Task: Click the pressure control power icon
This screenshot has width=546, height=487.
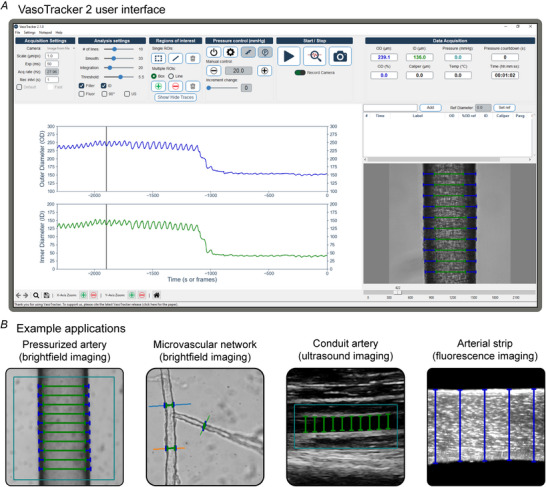Action: pyautogui.click(x=213, y=52)
